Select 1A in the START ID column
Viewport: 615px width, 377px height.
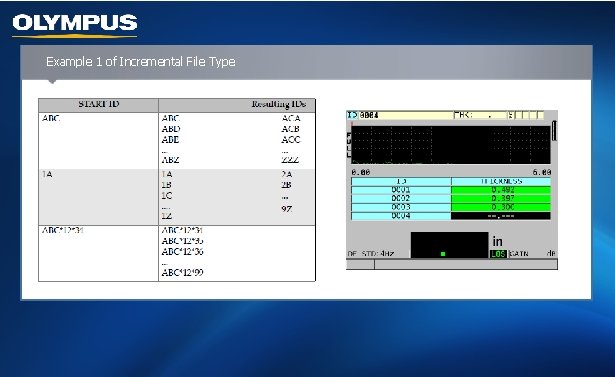click(x=47, y=174)
